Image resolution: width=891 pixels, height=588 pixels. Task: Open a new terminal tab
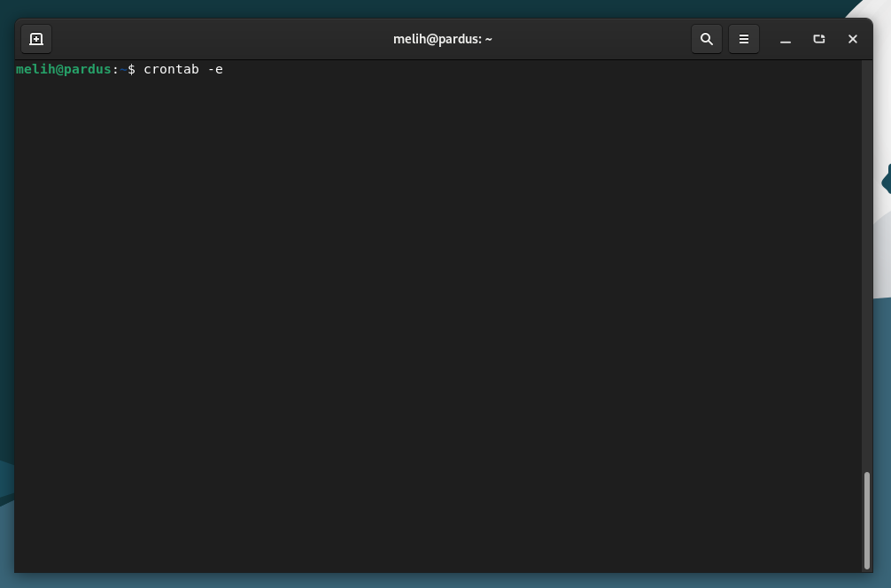(36, 39)
